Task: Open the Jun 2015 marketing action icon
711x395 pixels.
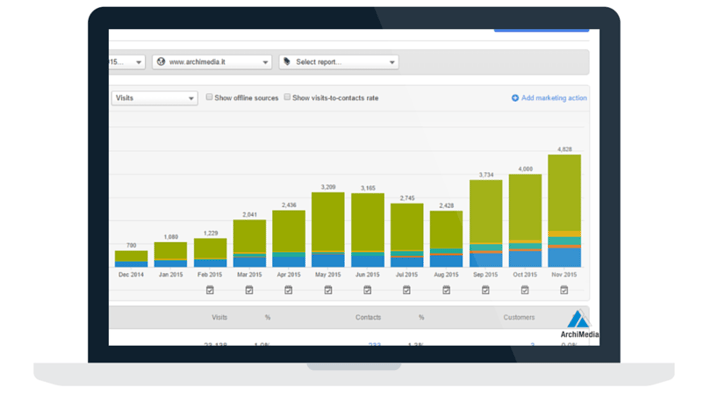Action: click(367, 290)
